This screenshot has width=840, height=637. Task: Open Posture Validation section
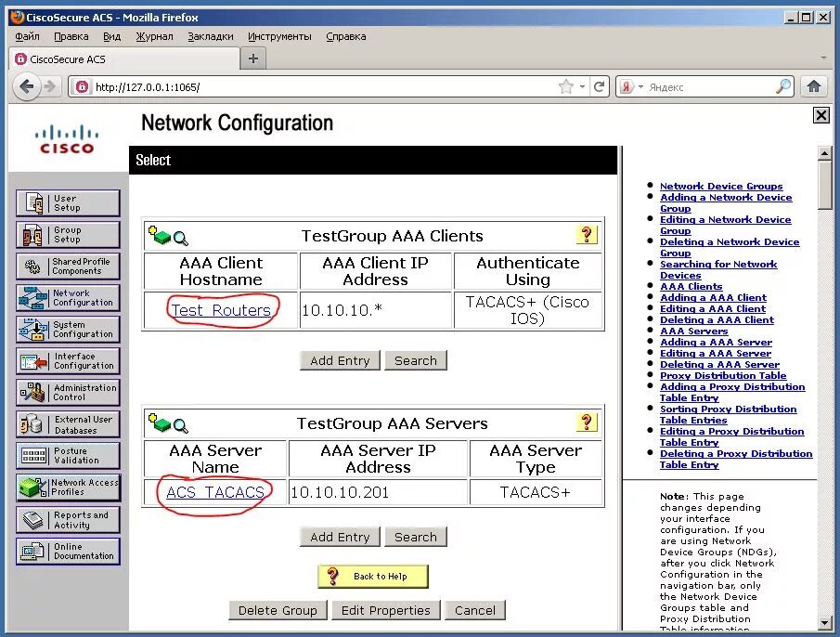pyautogui.click(x=68, y=456)
